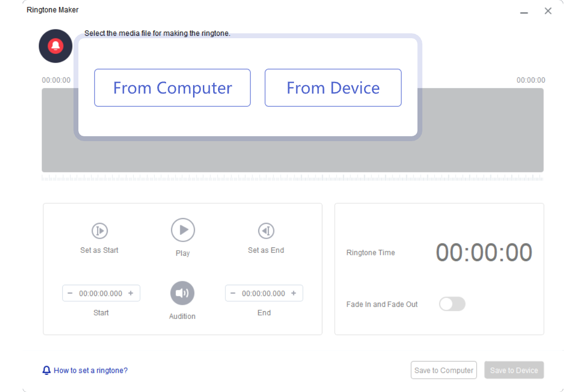Click the End time input field
586x392 pixels.
pos(264,294)
